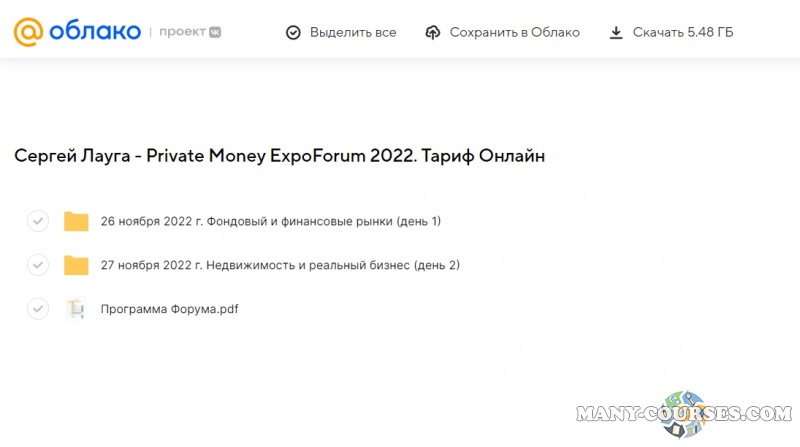
Task: Tick the checkbox for the 27 ноября folder
Action: 38,265
